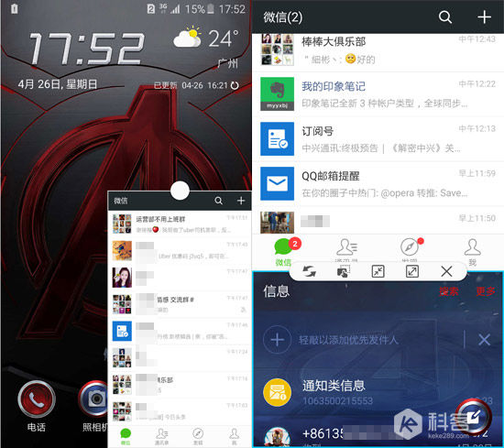
Task: Open the 通知类信息 message thread
Action: [378, 392]
